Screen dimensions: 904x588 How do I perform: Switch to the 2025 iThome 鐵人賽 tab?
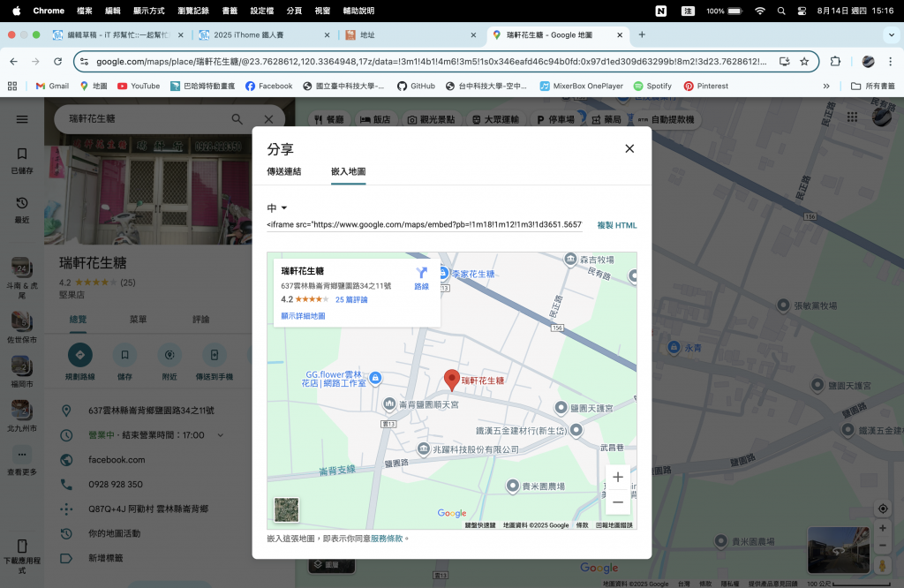click(265, 35)
